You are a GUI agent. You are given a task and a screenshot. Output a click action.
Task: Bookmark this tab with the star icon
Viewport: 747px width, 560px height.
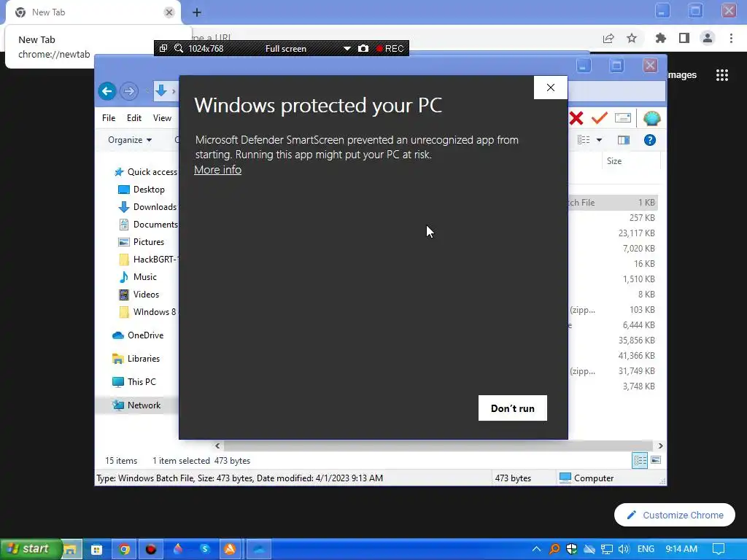pyautogui.click(x=632, y=38)
